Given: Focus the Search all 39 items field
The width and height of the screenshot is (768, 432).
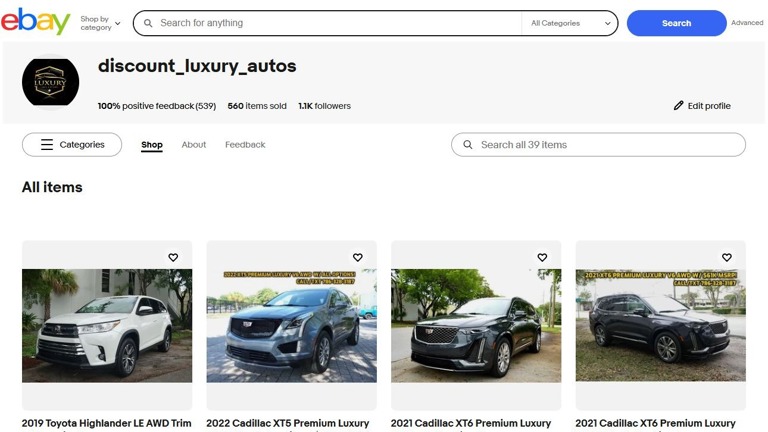Looking at the screenshot, I should (599, 144).
